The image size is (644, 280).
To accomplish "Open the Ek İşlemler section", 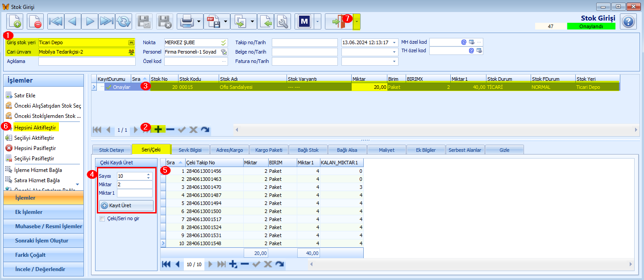I will [43, 212].
